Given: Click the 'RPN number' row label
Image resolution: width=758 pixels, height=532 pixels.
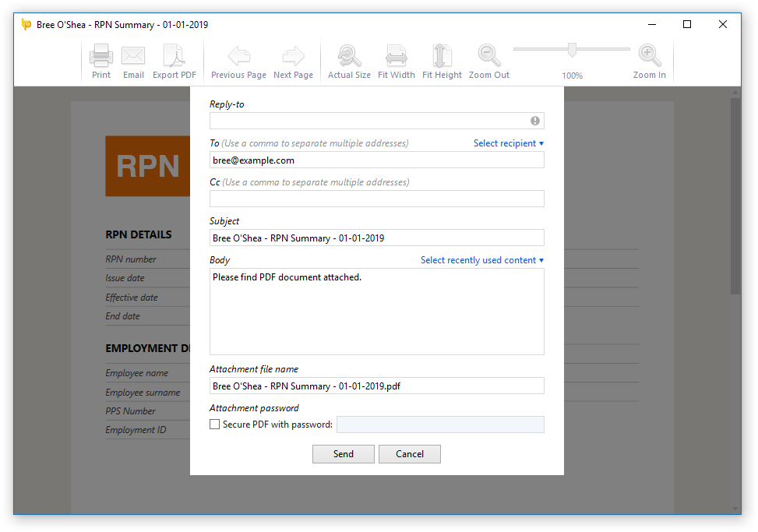Looking at the screenshot, I should (x=131, y=259).
